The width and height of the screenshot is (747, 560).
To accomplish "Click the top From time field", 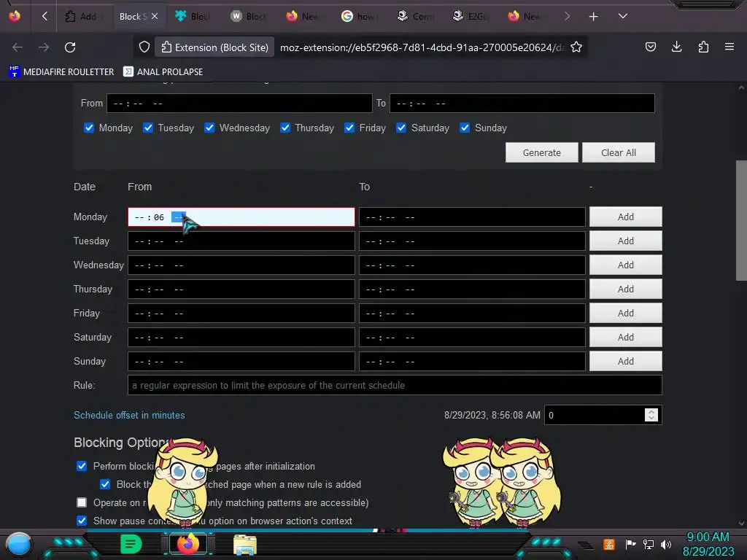I will (x=239, y=104).
